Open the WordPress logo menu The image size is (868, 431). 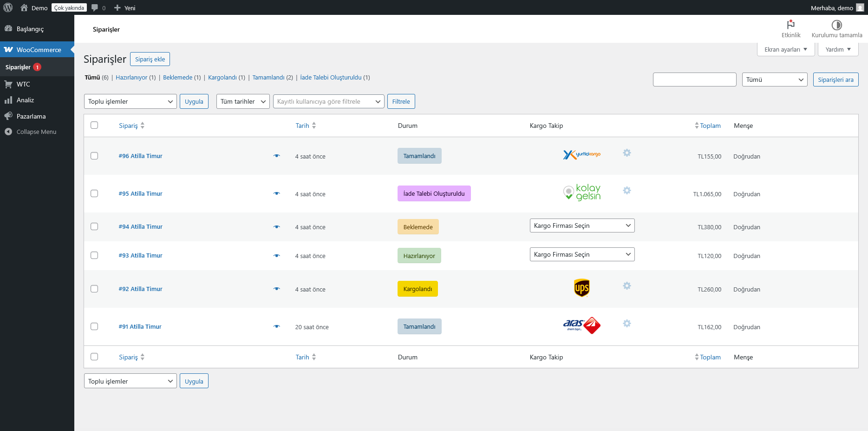tap(8, 7)
